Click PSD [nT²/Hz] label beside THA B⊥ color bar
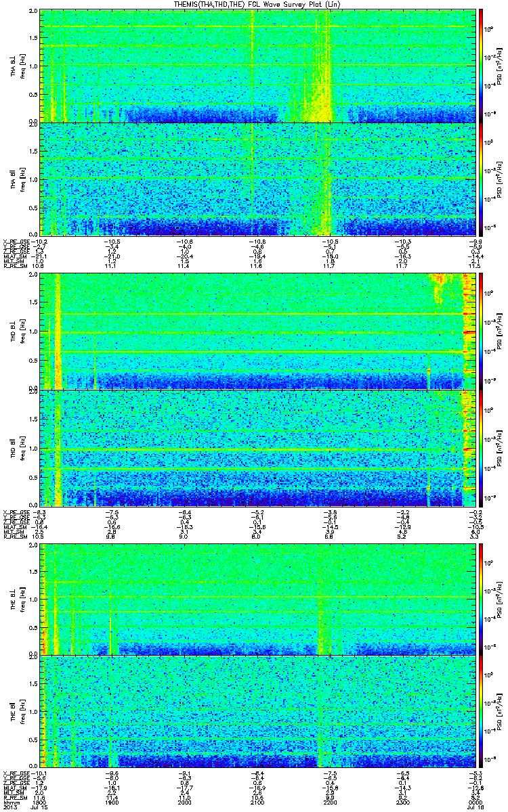 (x=500, y=66)
